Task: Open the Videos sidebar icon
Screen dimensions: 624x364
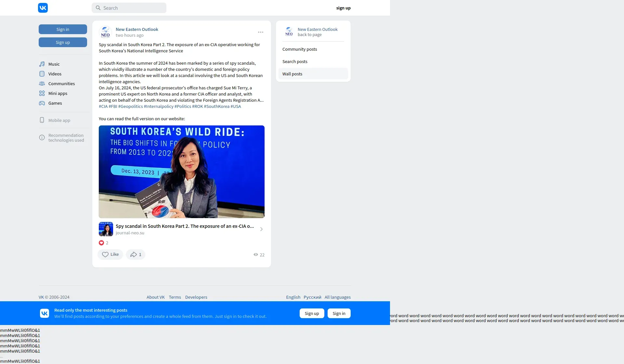Action: click(42, 74)
